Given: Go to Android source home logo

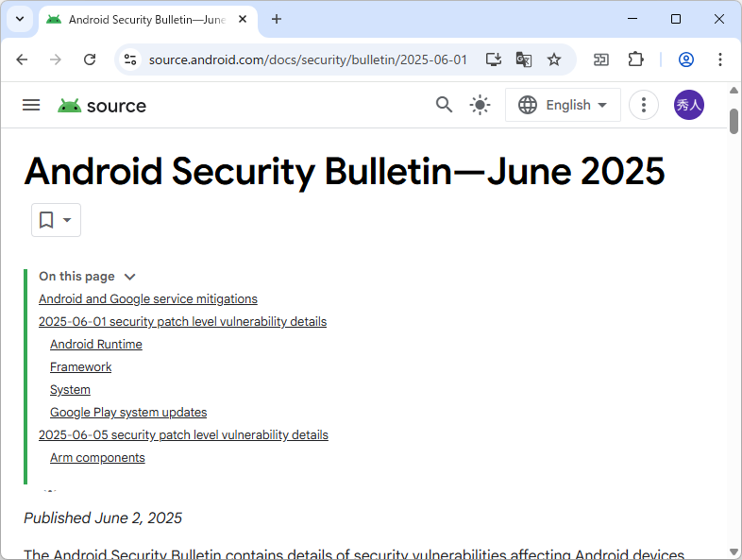Looking at the screenshot, I should [x=102, y=106].
